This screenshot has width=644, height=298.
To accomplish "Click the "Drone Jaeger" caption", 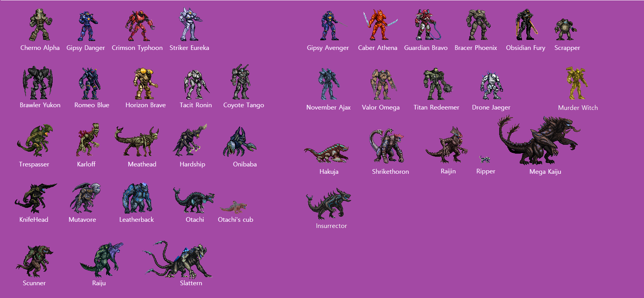I will click(x=491, y=108).
